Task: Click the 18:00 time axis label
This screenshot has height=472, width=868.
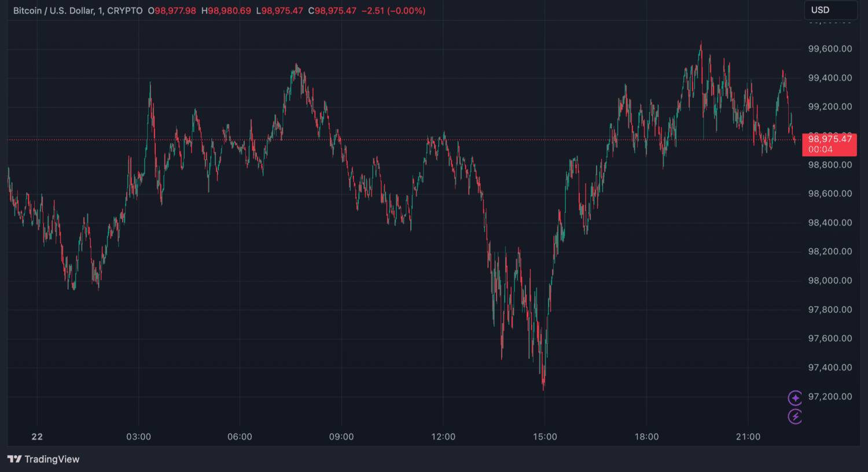Action: pos(646,437)
